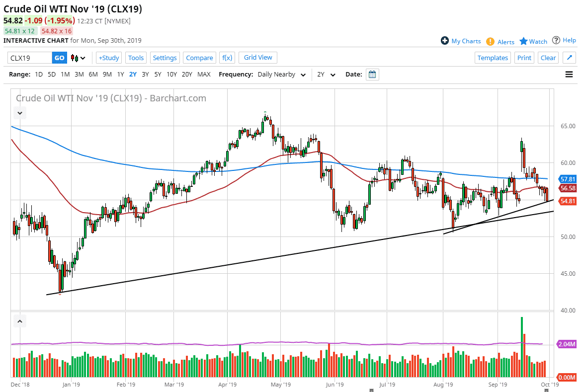Print the chart
Screen dimensions: 585x392
524,58
